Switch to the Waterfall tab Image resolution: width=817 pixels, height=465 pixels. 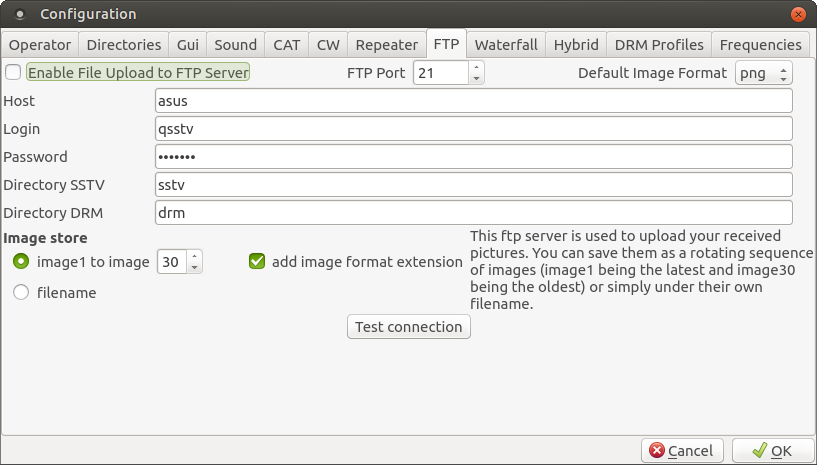coord(506,45)
